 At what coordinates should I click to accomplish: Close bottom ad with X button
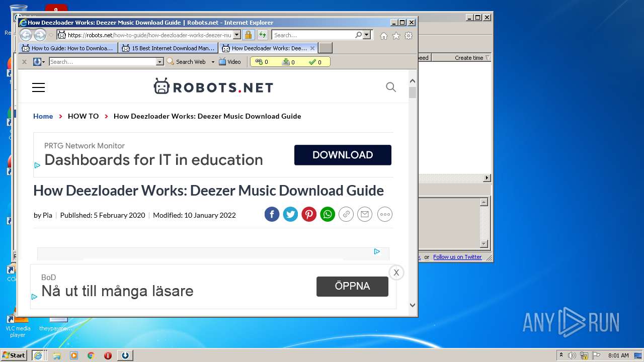tap(396, 273)
